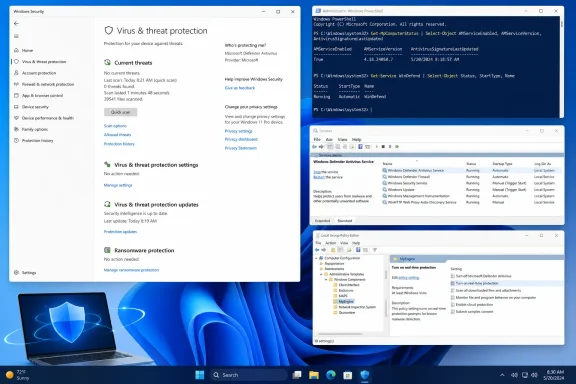Open the View menu in the Services window

coord(342,140)
